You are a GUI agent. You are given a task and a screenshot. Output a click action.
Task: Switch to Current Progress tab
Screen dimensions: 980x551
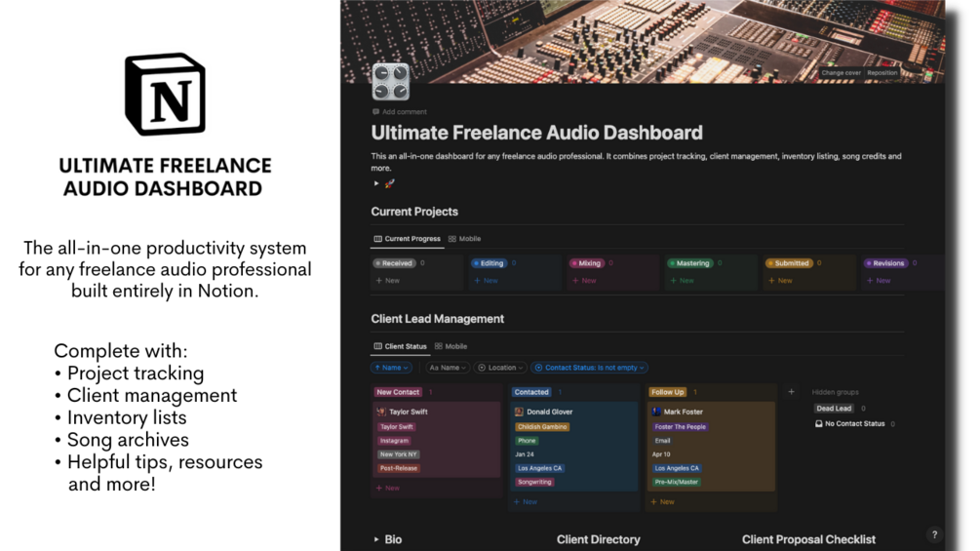407,239
